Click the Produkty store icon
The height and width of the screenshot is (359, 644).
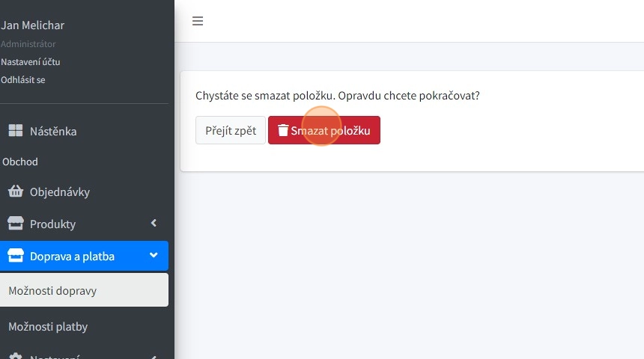15,224
